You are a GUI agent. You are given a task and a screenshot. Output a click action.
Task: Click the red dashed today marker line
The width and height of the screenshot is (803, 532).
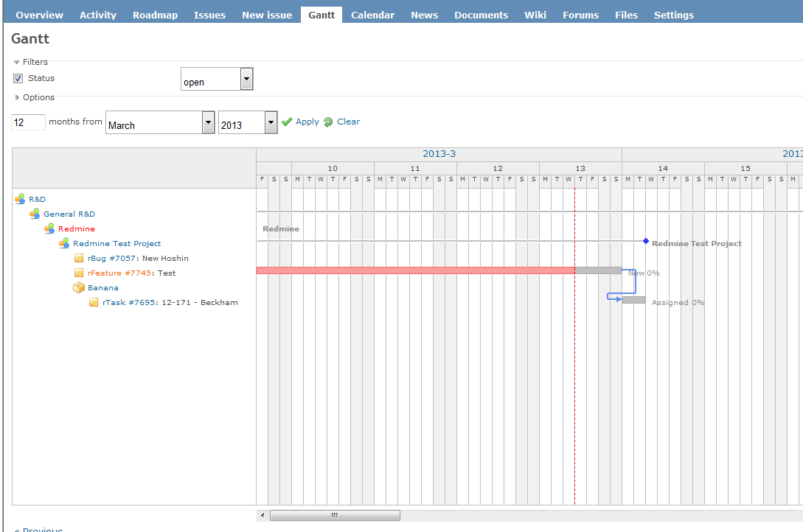pos(574,346)
